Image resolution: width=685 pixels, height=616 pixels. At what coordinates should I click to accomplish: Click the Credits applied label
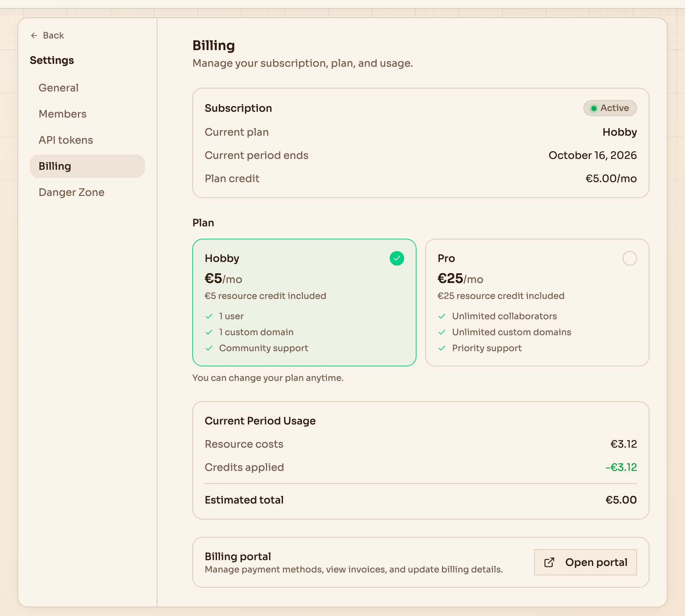[x=244, y=467]
